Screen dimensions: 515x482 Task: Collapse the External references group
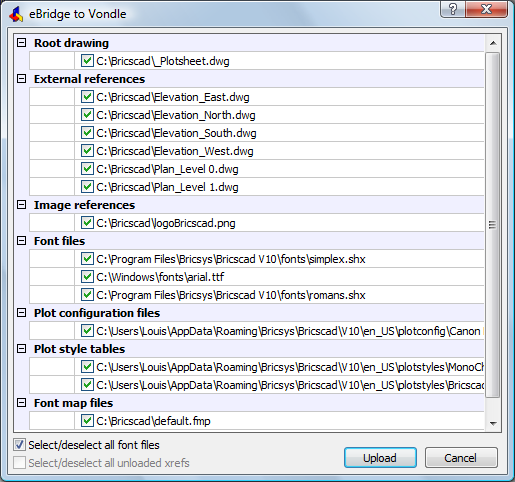tap(22, 79)
